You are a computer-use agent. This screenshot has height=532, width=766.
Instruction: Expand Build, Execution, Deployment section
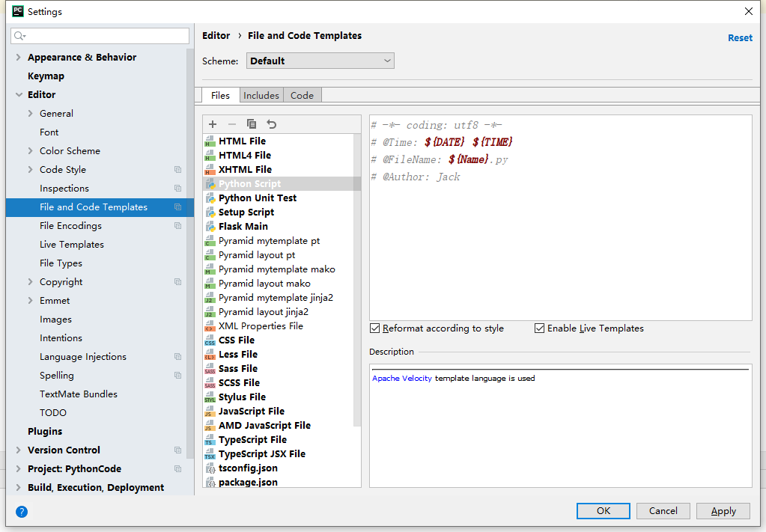coord(19,488)
